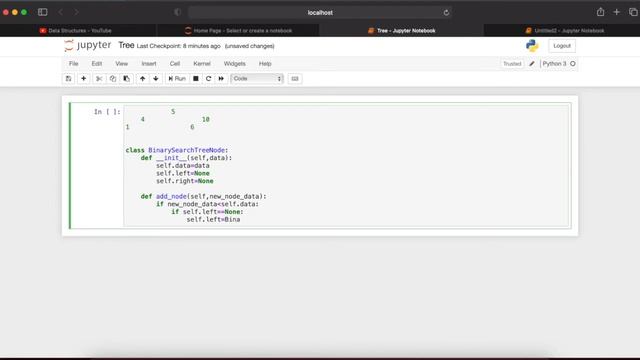This screenshot has height=360, width=640.
Task: Show the tab overview icon
Action: [633, 12]
